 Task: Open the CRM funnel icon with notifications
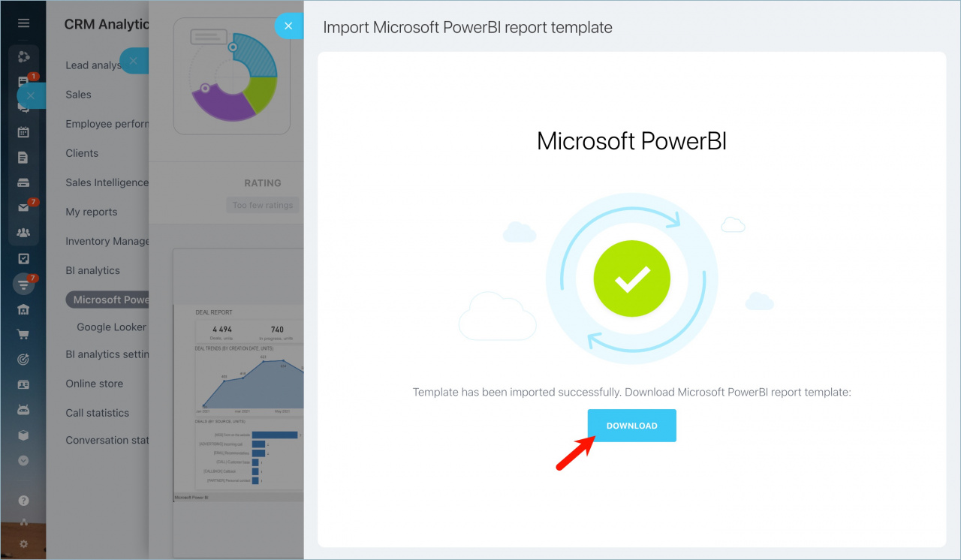tap(23, 284)
